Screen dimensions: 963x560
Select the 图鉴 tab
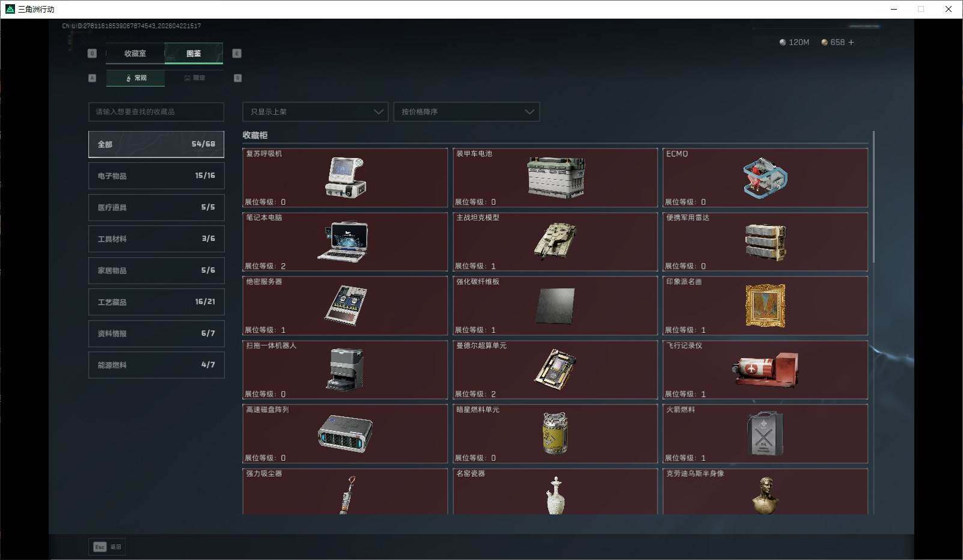(194, 53)
